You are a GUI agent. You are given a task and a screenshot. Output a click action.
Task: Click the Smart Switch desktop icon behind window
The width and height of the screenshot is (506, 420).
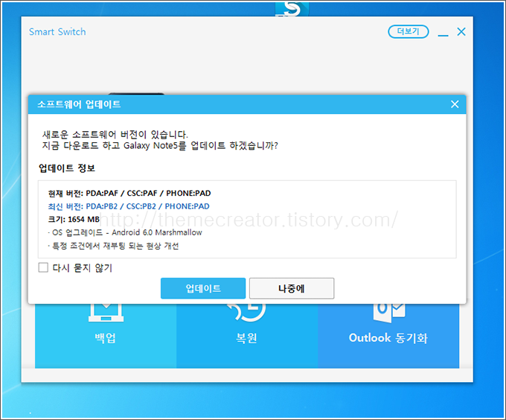pyautogui.click(x=292, y=9)
